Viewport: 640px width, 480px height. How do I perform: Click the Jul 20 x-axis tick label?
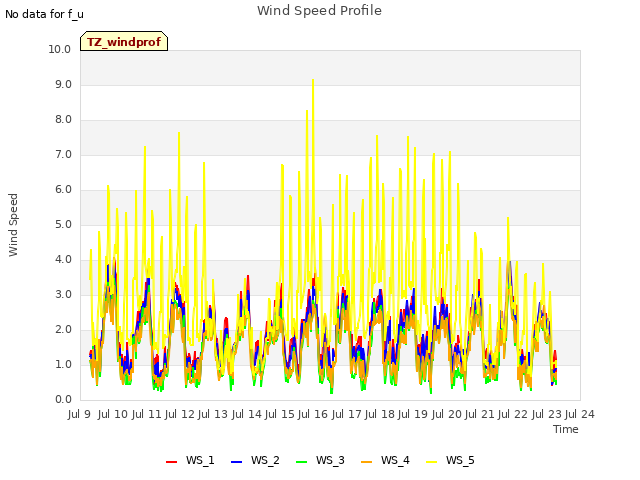tap(446, 414)
